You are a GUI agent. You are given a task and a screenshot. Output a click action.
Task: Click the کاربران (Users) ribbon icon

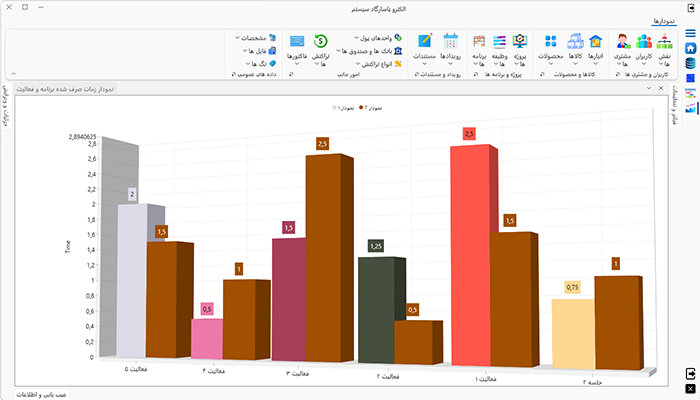(644, 46)
